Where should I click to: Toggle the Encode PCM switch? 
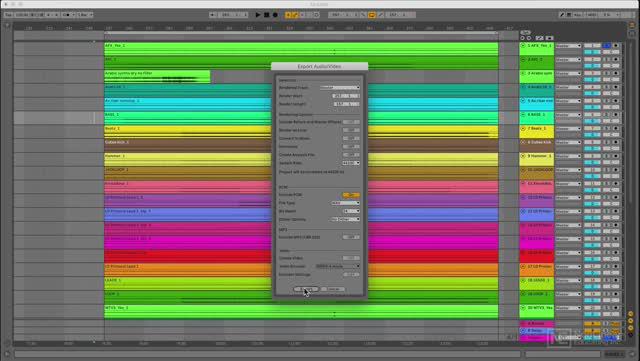tap(351, 195)
